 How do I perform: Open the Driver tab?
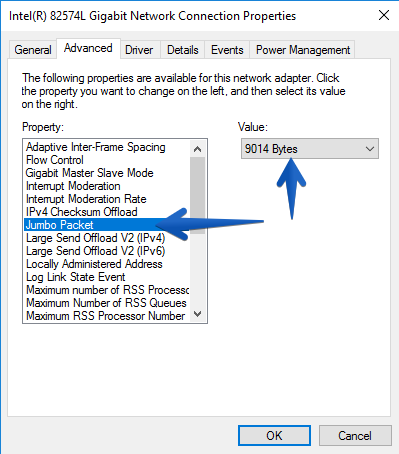[139, 50]
